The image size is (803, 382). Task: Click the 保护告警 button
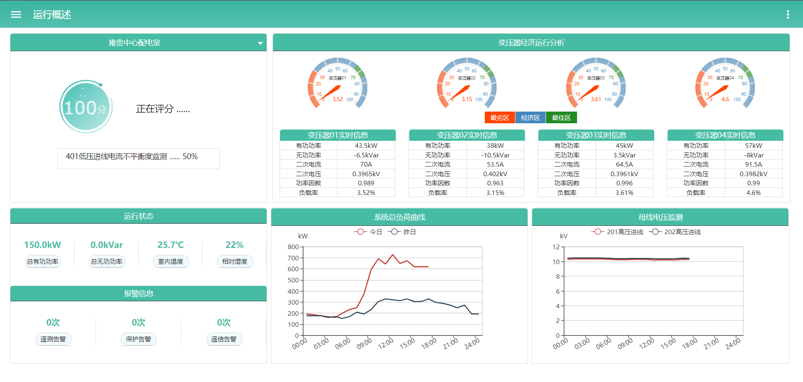(x=138, y=339)
